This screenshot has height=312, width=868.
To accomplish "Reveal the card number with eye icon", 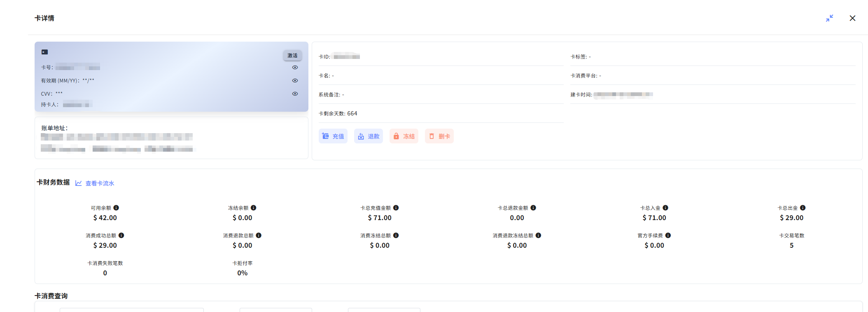I will [x=295, y=68].
